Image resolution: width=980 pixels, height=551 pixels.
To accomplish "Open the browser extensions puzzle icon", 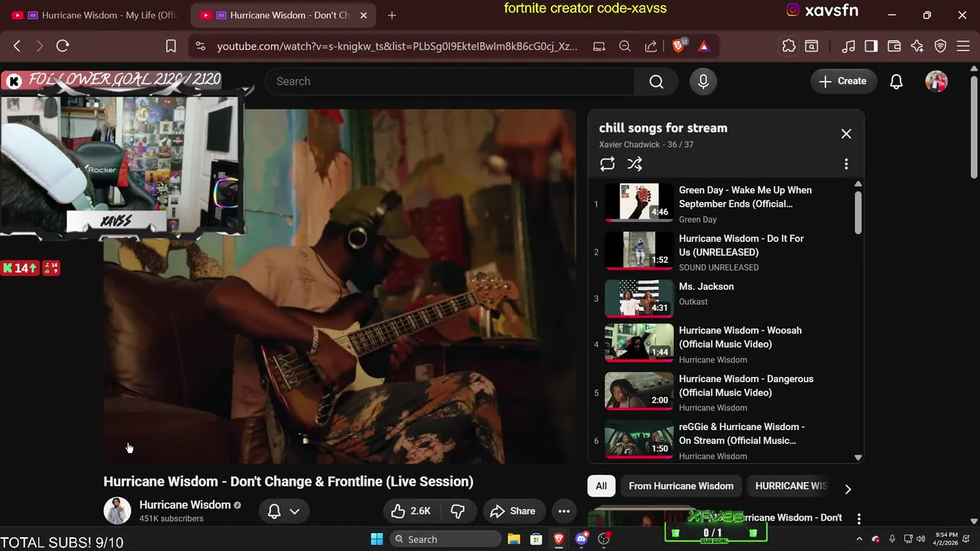I will point(789,46).
